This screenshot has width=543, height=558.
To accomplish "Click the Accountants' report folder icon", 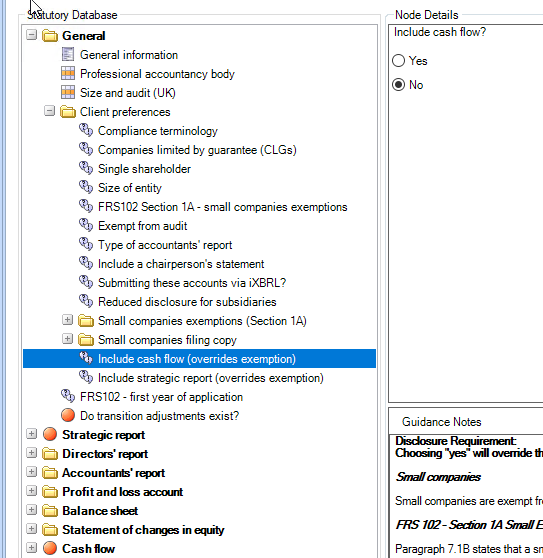I will [x=50, y=473].
